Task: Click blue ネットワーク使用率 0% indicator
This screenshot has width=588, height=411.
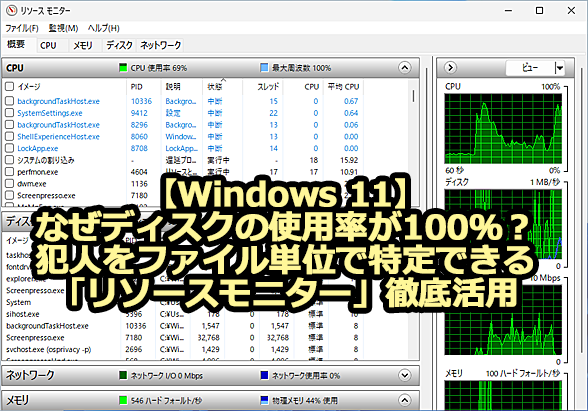Action: point(264,375)
